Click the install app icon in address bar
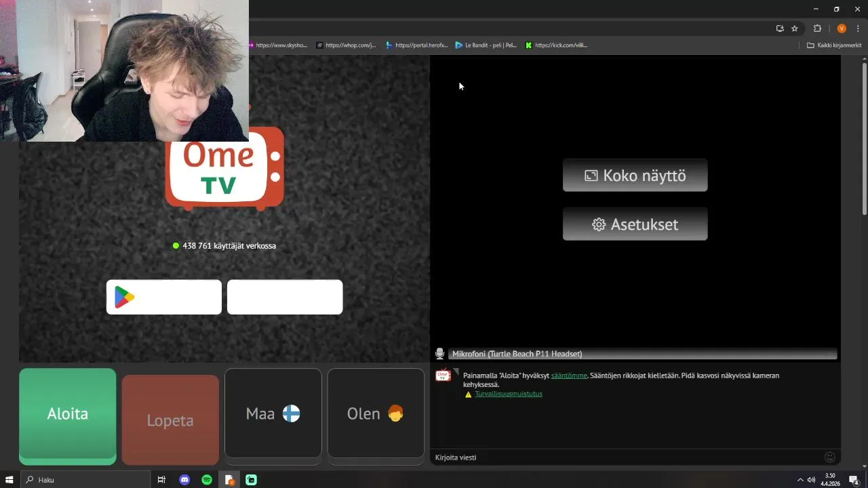Viewport: 868px width, 488px height. [780, 28]
